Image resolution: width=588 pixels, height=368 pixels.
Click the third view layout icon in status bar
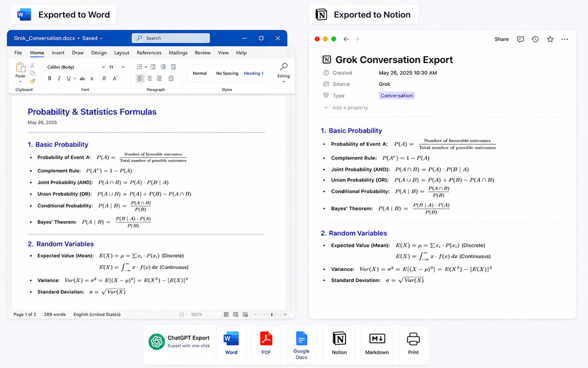coord(245,315)
